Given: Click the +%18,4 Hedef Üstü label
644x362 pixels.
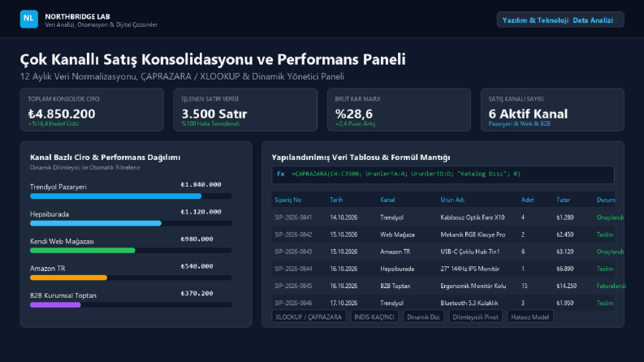Looking at the screenshot, I should point(54,123).
